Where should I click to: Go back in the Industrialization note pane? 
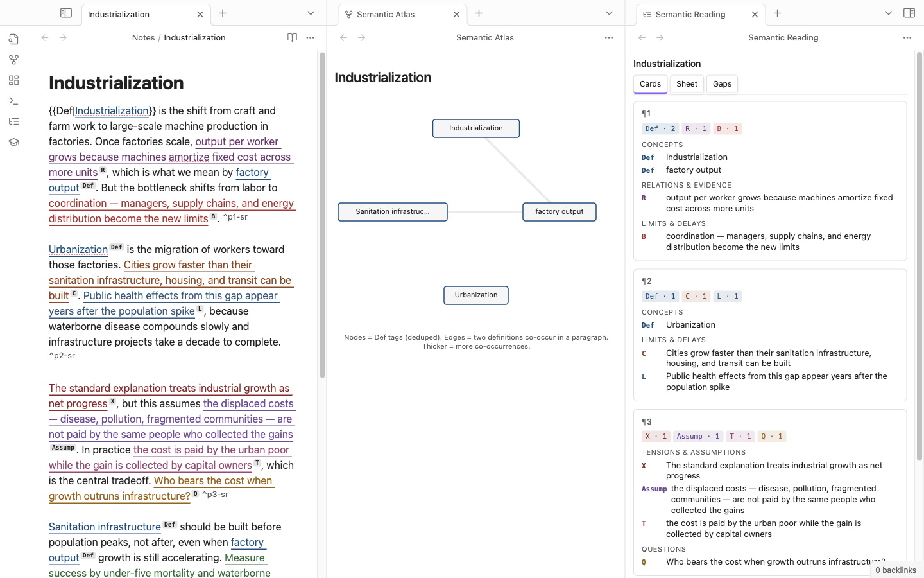(45, 38)
